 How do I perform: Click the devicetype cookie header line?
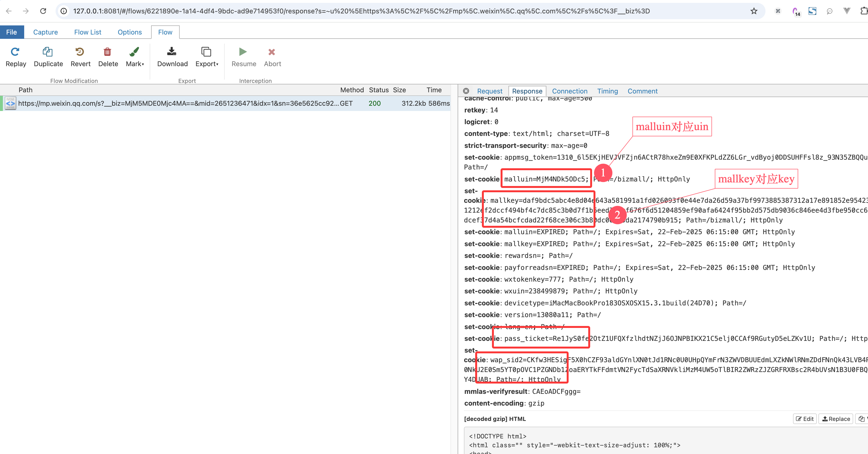click(605, 303)
